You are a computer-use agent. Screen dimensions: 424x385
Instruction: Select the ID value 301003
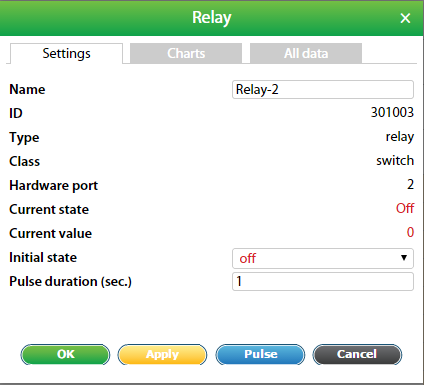392,112
